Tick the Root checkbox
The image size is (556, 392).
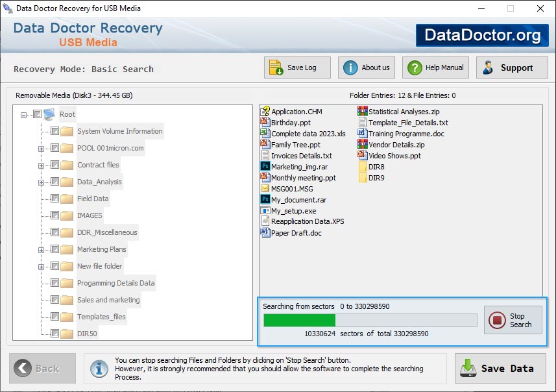(x=37, y=114)
